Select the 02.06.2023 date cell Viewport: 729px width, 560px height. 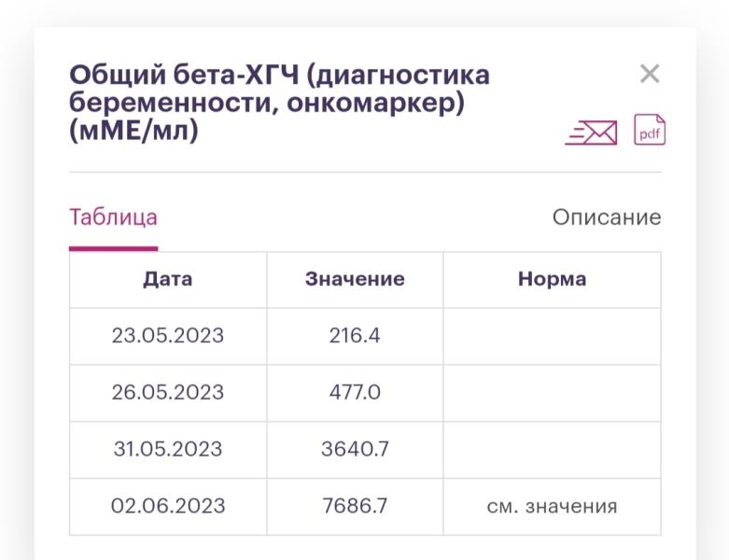pos(168,507)
